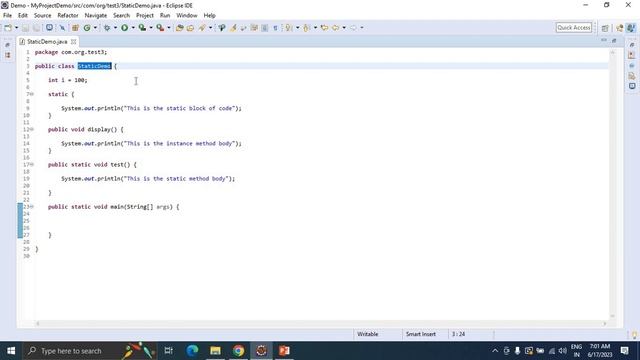This screenshot has width=640, height=360.
Task: Click the Windows Start button
Action: pyautogui.click(x=11, y=351)
